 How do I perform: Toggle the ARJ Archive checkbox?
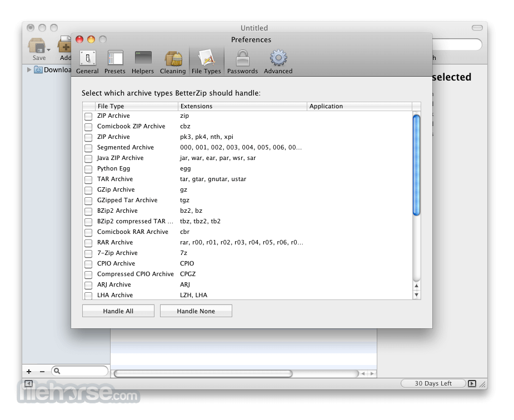coord(88,285)
